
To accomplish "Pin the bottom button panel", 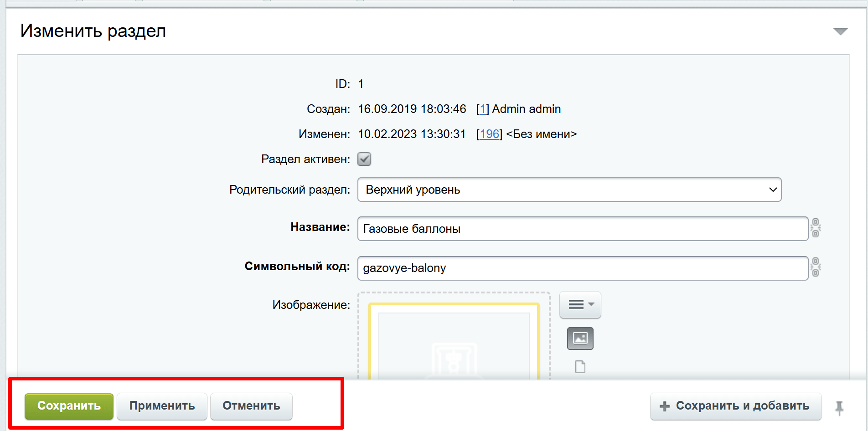I will pos(839,407).
